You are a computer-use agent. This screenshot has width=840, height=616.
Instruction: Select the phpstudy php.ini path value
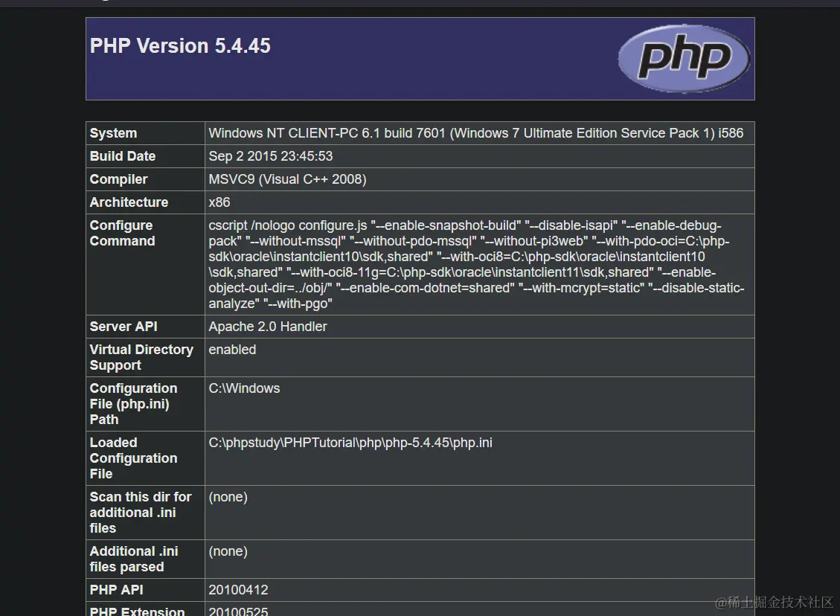point(350,443)
